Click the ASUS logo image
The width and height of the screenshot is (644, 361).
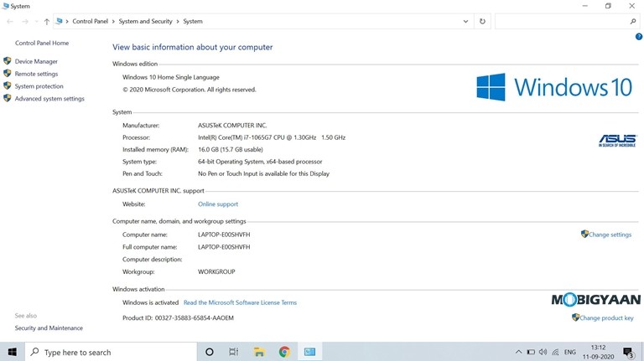click(617, 141)
